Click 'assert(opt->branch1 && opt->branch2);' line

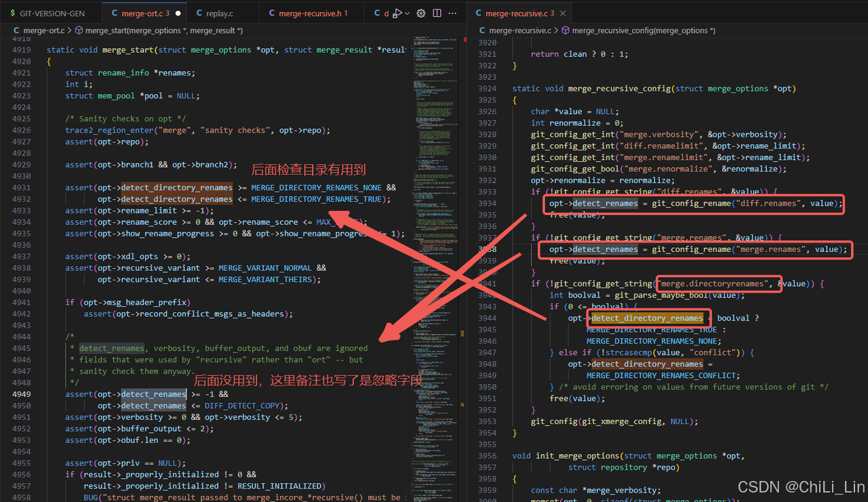click(x=151, y=165)
